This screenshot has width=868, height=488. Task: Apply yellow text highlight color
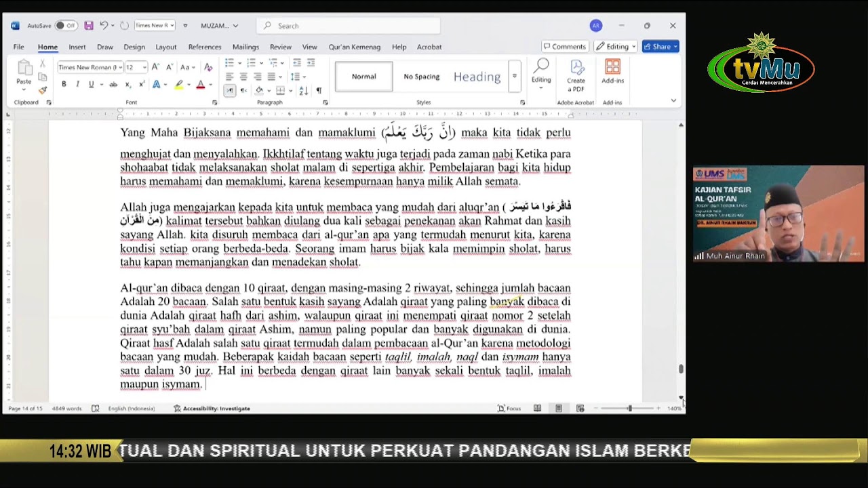179,85
